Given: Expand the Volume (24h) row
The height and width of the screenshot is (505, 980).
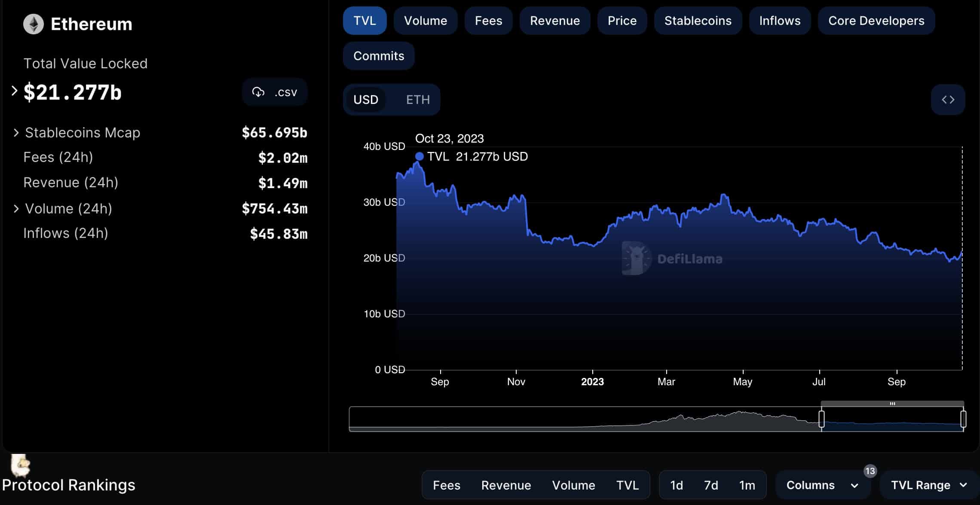Looking at the screenshot, I should click(16, 209).
